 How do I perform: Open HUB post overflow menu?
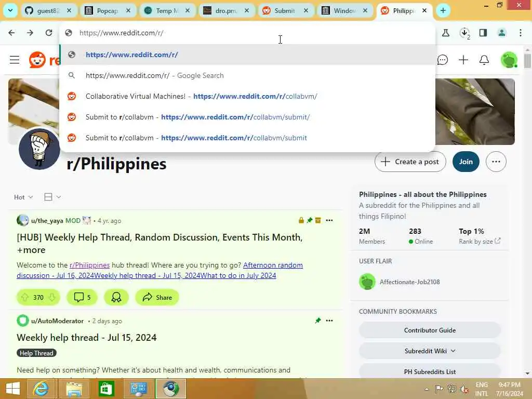329,220
